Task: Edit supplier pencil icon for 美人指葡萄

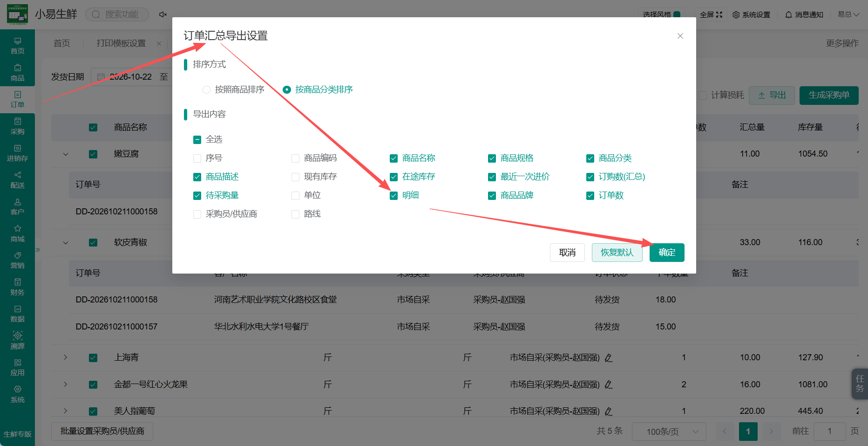Action: 608,412
